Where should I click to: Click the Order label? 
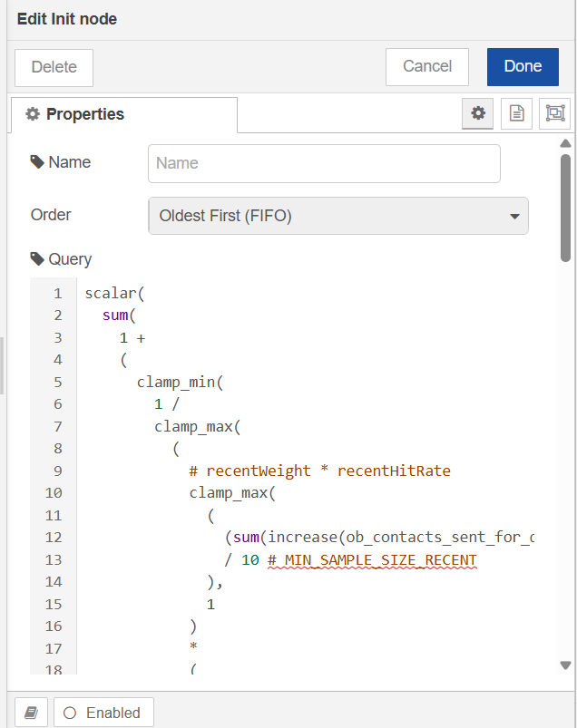(x=51, y=215)
